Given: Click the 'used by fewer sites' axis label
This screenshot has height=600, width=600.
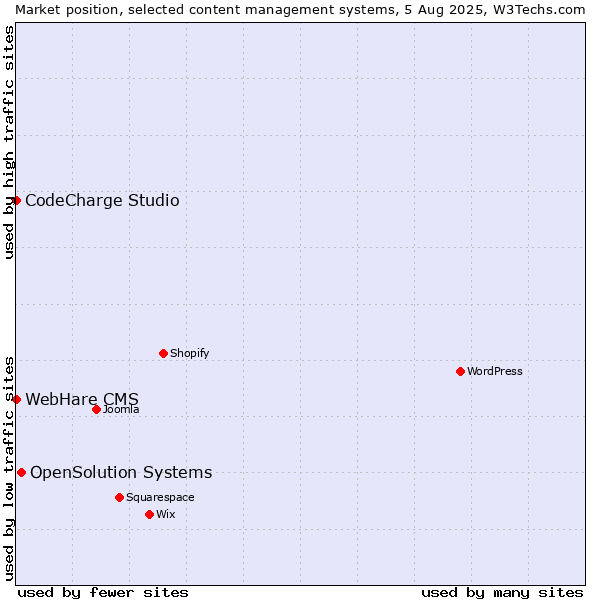Looking at the screenshot, I should coord(103,593).
